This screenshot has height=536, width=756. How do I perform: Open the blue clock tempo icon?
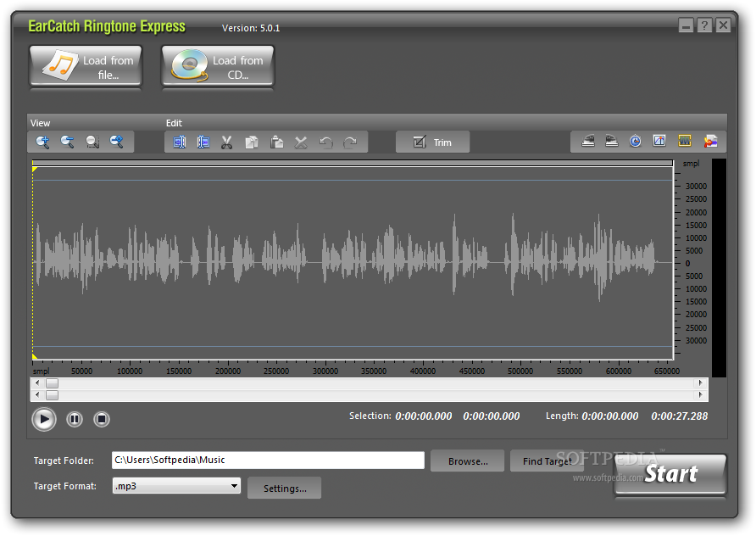tap(636, 141)
